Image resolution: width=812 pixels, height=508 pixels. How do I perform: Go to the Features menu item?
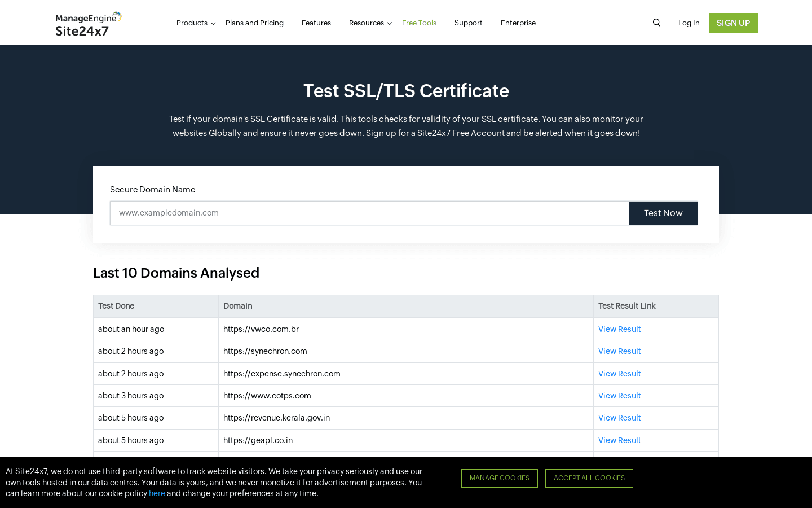tap(316, 23)
